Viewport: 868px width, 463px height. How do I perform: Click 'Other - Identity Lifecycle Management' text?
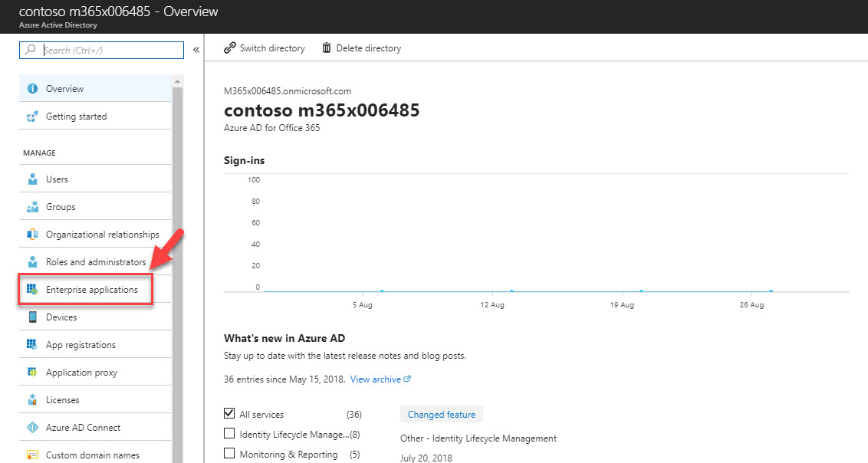click(478, 438)
